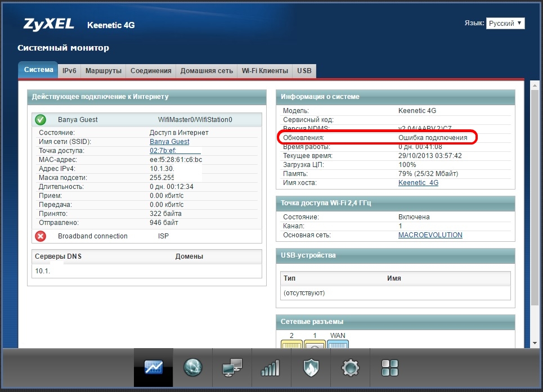Click the red error icon for Broadband connection
Screen dimensions: 543x392
point(41,236)
